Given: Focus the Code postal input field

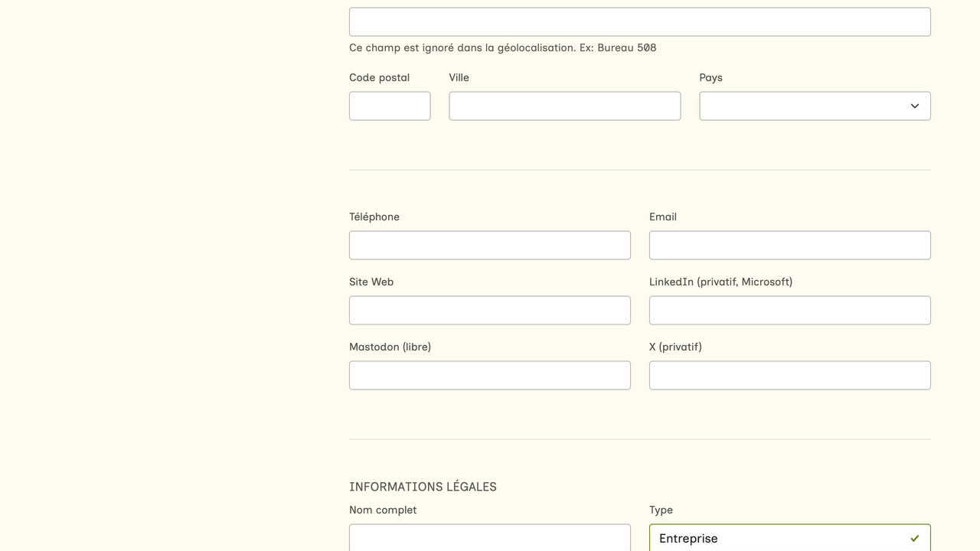Looking at the screenshot, I should 390,106.
